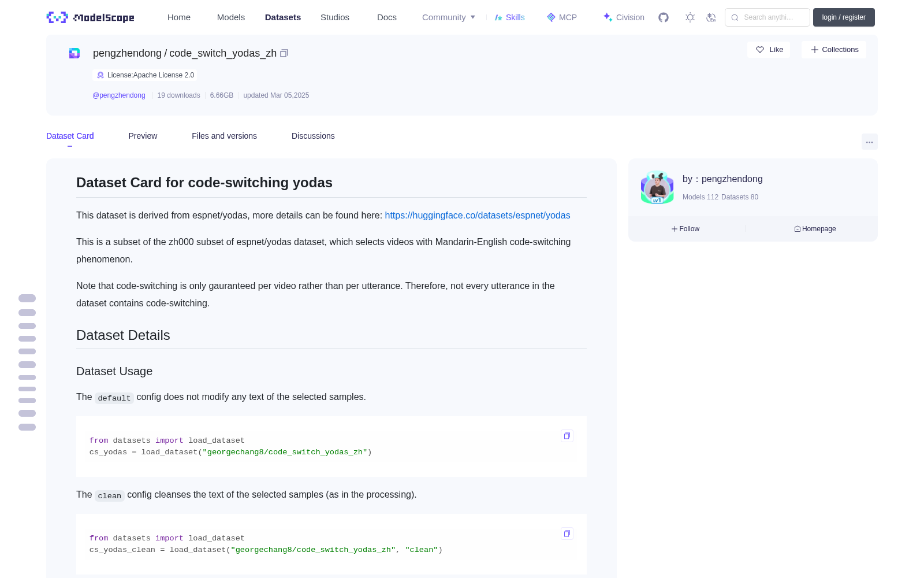This screenshot has width=924, height=578.
Task: Click pengzhendong's profile avatar
Action: 657,187
